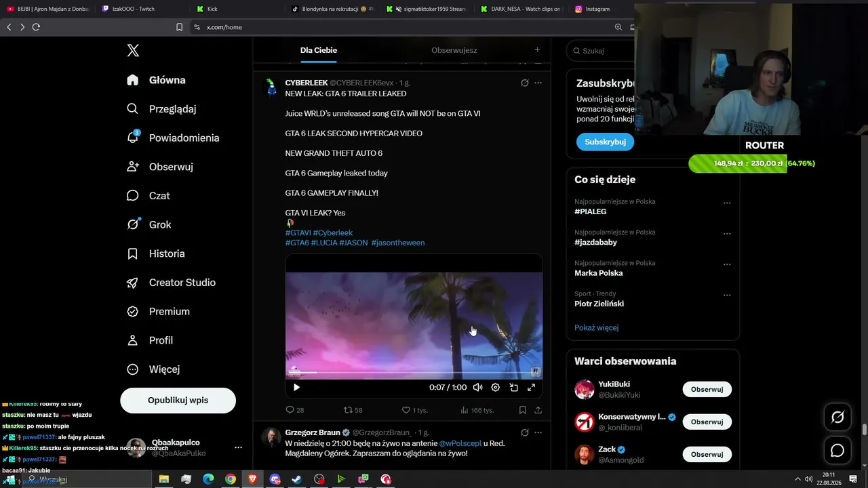Screen dimensions: 868x488
Task: Go back in browser history
Action: [x=9, y=27]
